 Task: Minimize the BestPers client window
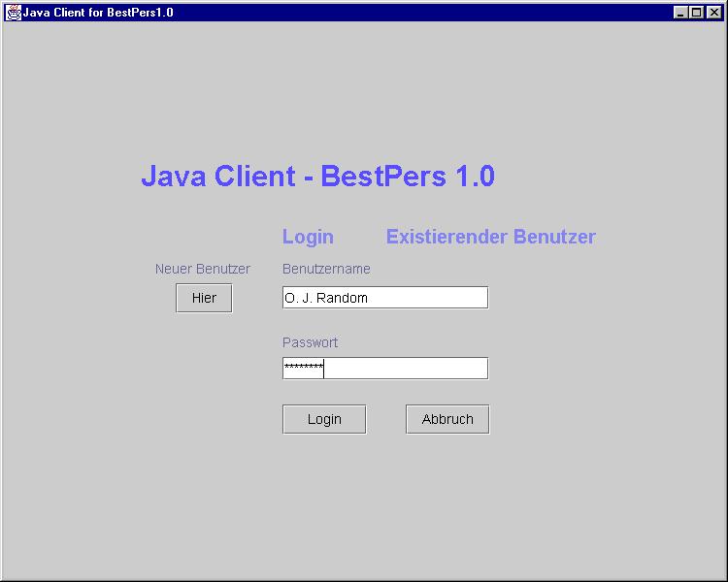[x=679, y=13]
